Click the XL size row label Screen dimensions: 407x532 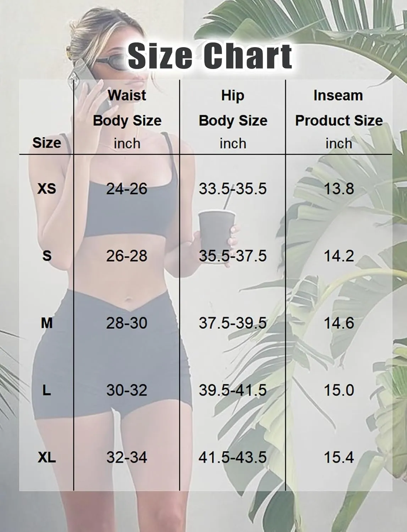coord(47,458)
